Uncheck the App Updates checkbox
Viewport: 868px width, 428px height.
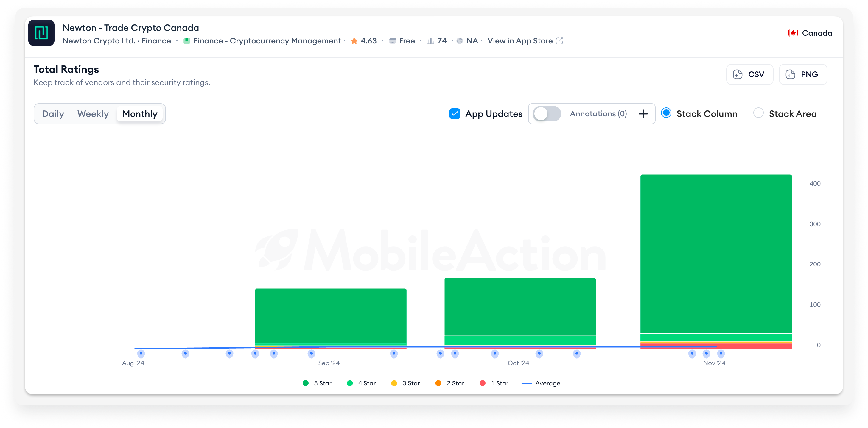coord(455,114)
